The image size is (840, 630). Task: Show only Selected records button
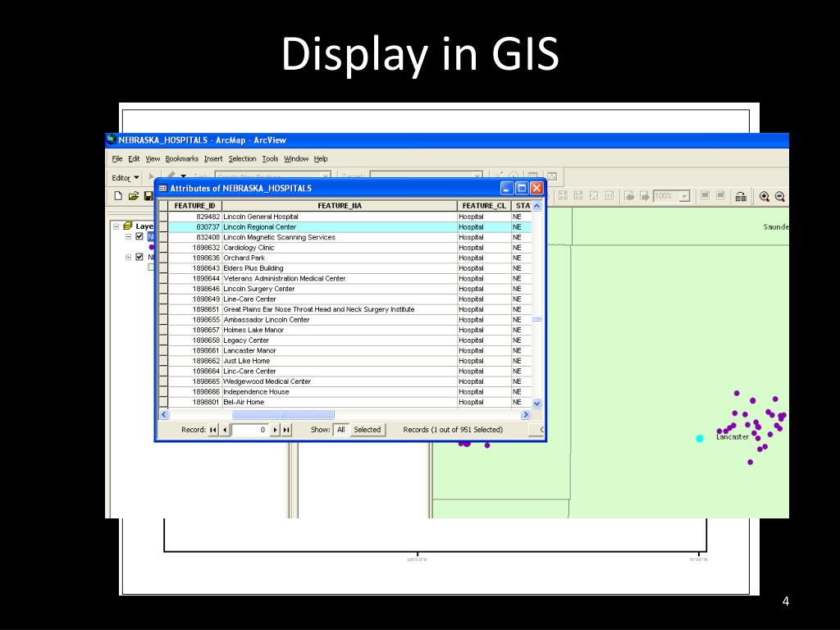coord(367,430)
